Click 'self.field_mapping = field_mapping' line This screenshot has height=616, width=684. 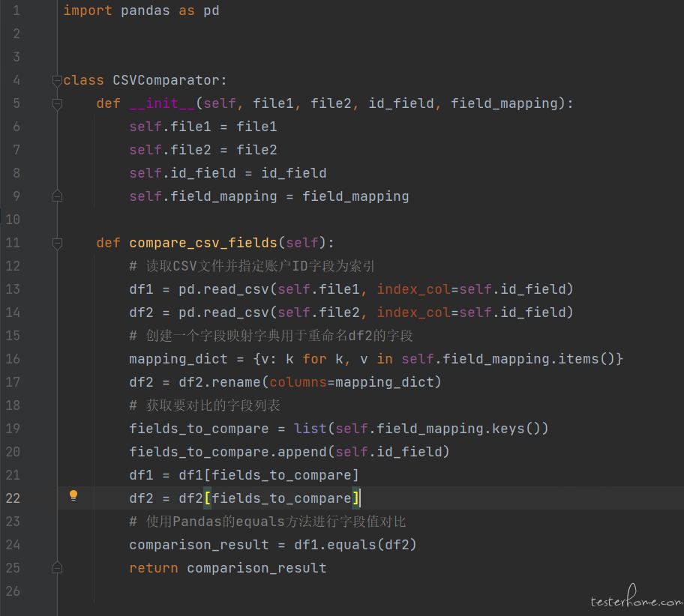pos(269,196)
